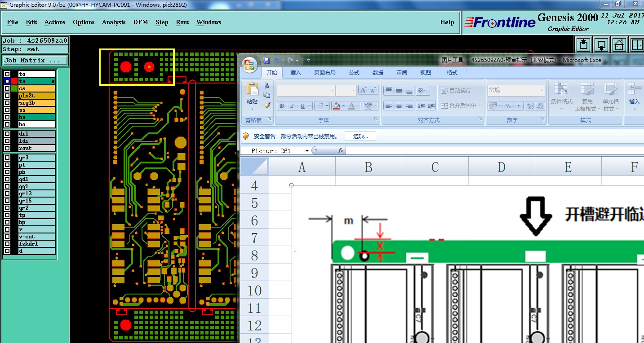Switch to the 页面布局 ribbon tab
This screenshot has width=644, height=343.
(x=324, y=72)
